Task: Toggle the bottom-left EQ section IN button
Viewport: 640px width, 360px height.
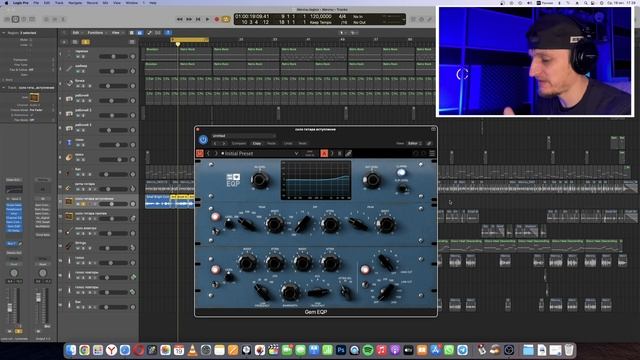Action: 215,269
